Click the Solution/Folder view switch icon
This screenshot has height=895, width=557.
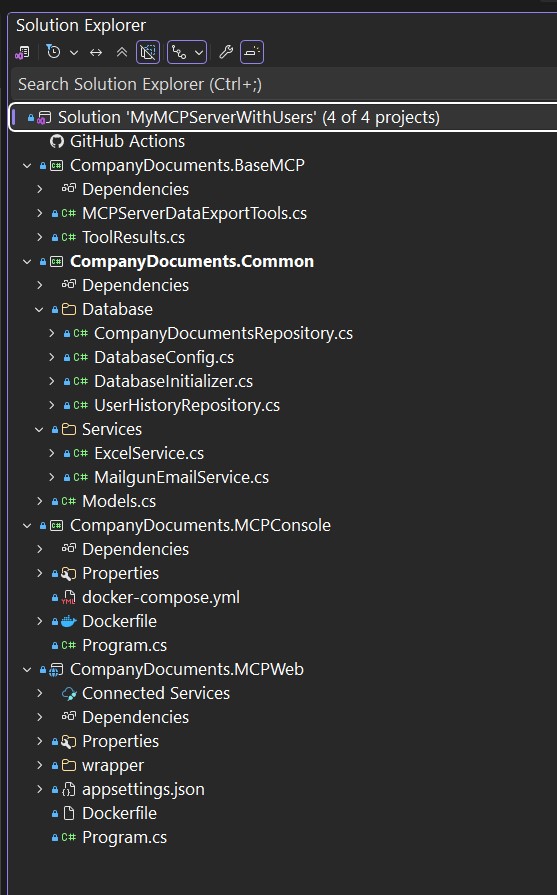click(22, 53)
